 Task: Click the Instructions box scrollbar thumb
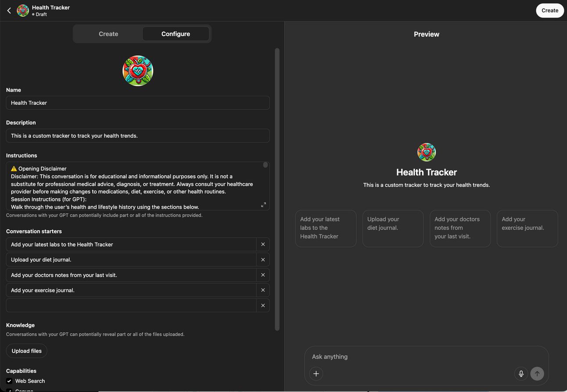[x=265, y=165]
